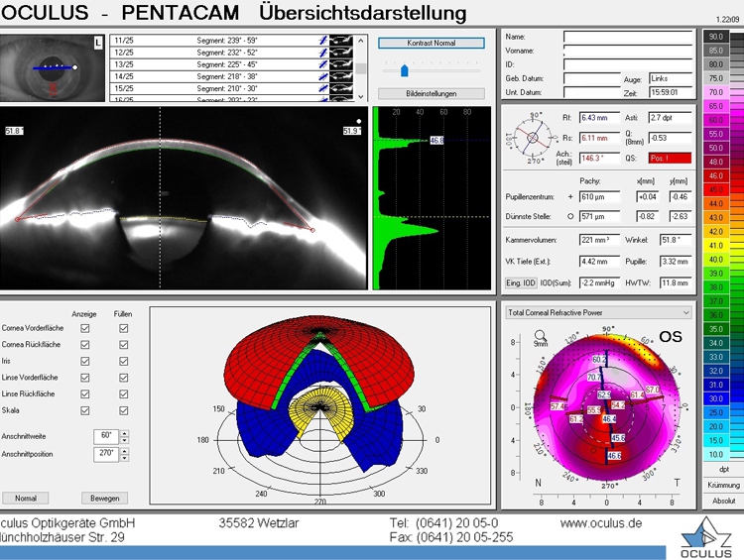Click the contrast slider handle
This screenshot has width=744, height=560.
point(405,70)
